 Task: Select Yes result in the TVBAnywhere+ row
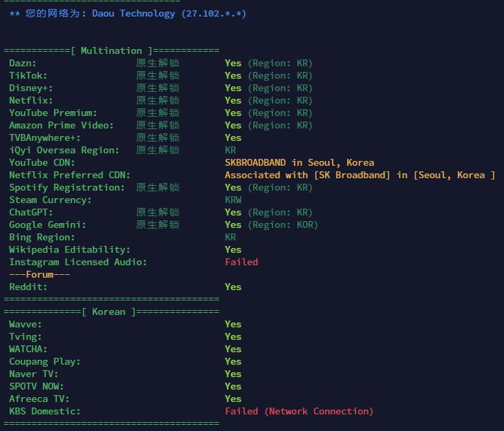233,137
